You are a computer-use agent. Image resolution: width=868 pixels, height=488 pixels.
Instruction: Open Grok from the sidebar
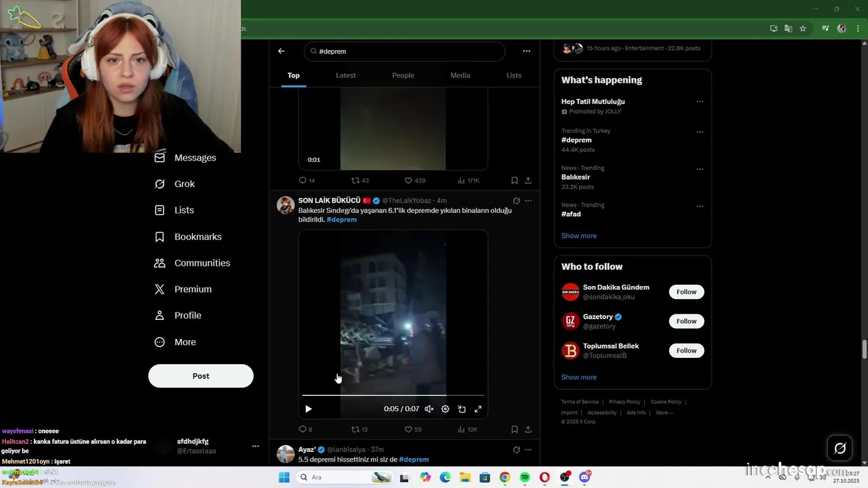(174, 184)
